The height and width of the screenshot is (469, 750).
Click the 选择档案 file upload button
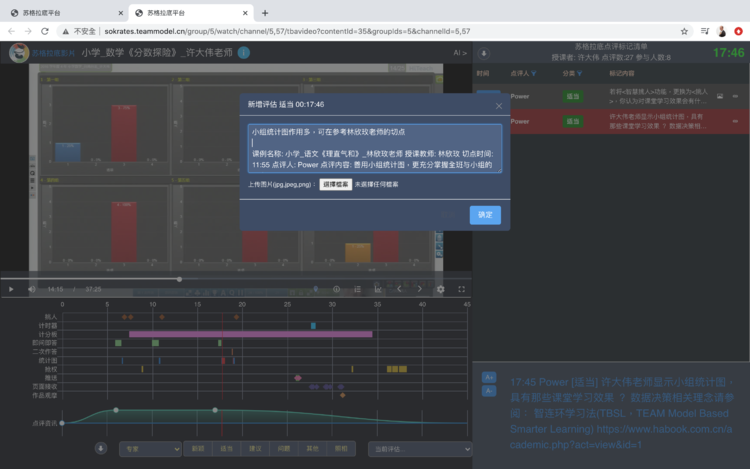click(x=335, y=185)
